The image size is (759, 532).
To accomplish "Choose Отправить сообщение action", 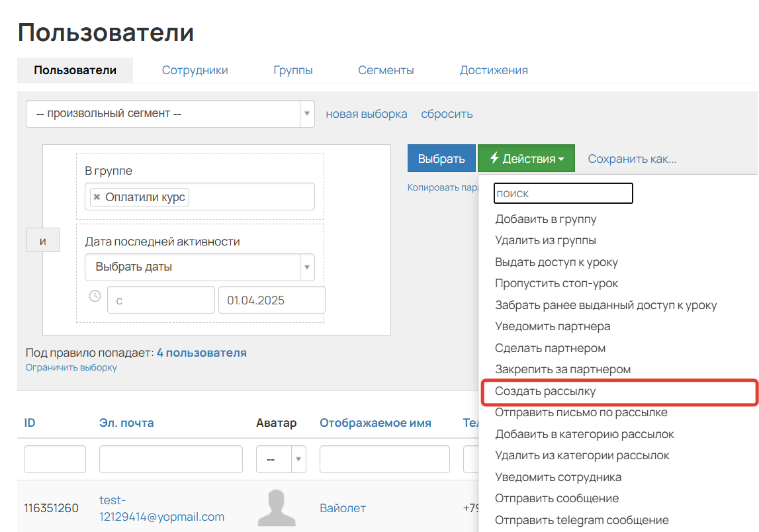I will point(557,499).
